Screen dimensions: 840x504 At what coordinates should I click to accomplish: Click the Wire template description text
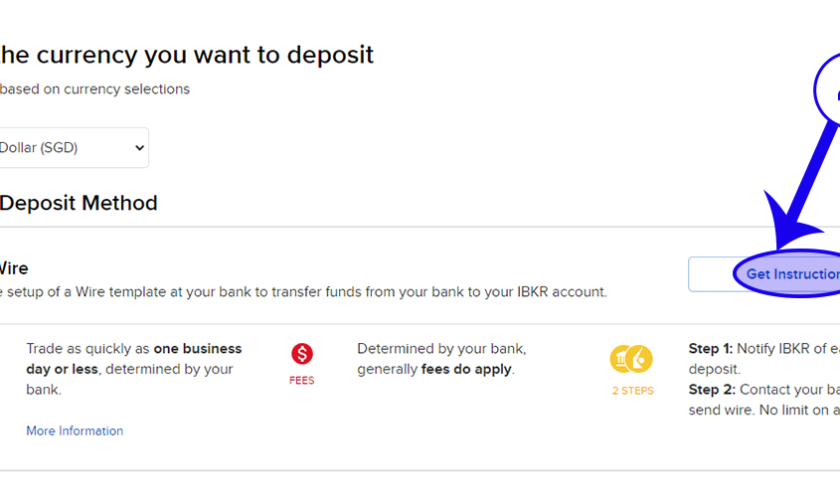[302, 292]
